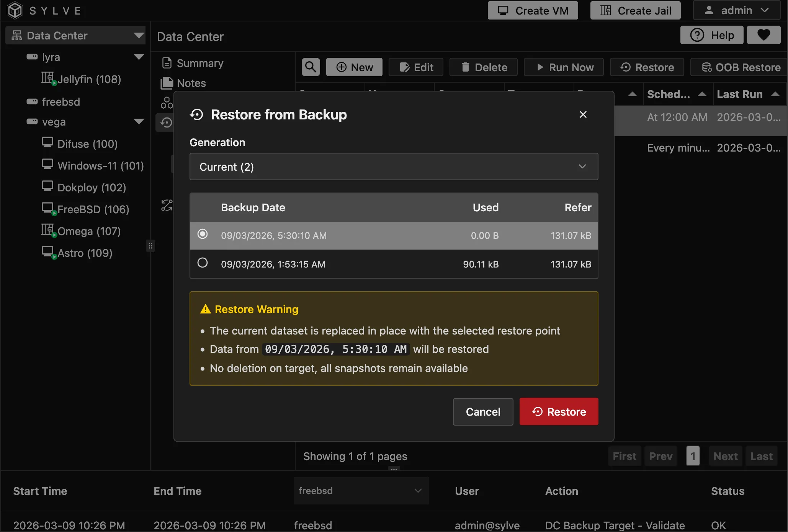Expand the Data Center selector
Image resolution: width=788 pixels, height=532 pixels.
[x=139, y=35]
